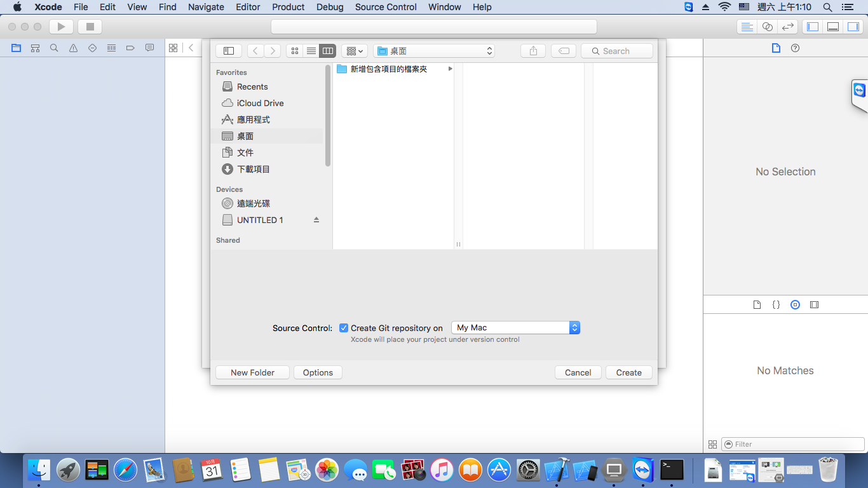Click the Create button
Image resolution: width=868 pixels, height=488 pixels.
629,372
